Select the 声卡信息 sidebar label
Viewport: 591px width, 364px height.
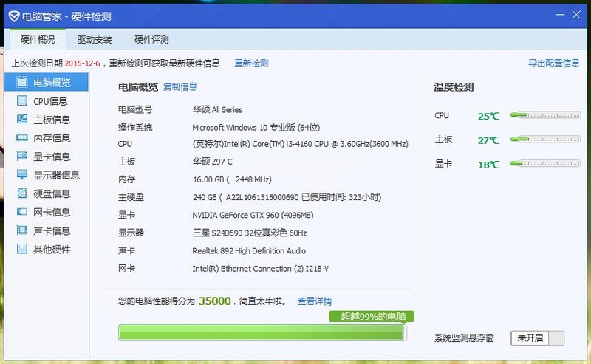pyautogui.click(x=52, y=230)
